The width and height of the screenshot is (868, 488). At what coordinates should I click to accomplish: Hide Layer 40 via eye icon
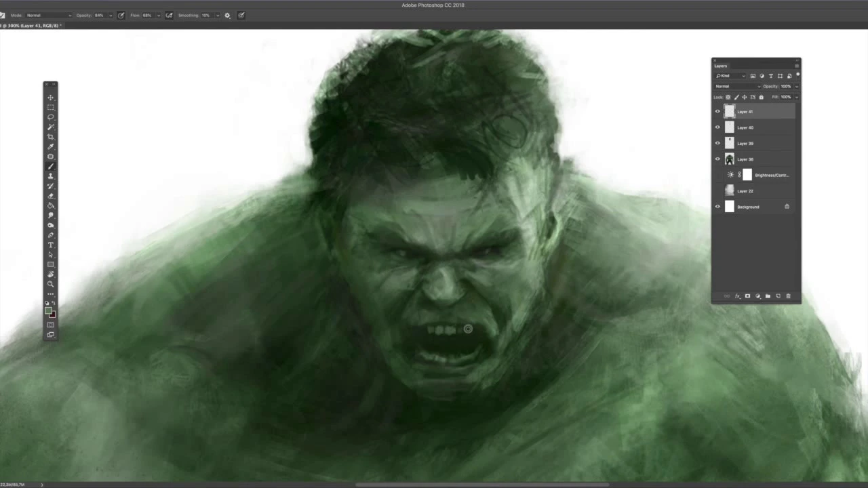717,127
